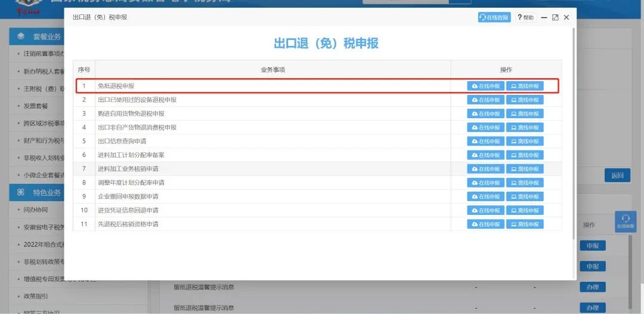Click the 返回 button behind the dialog

pos(617,176)
